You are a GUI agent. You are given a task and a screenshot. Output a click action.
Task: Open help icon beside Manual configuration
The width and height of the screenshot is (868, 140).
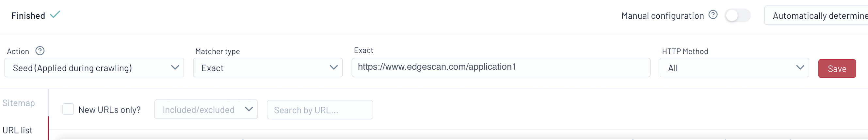click(713, 15)
